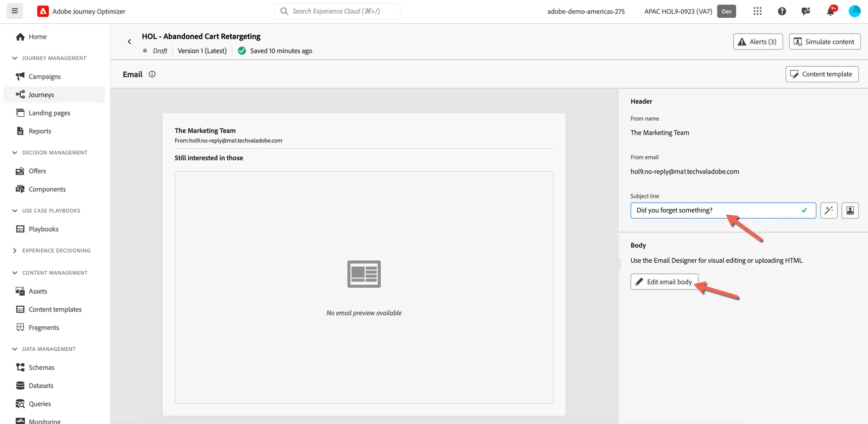This screenshot has height=424, width=868.
Task: Open the adobe-demo-americas-275 organization switcher
Action: click(x=586, y=11)
